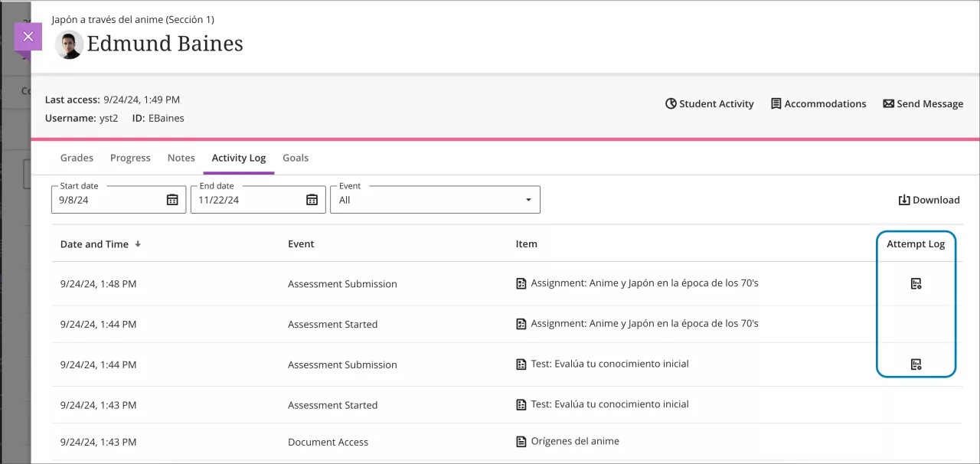Click the Download icon above the activity table
The image size is (980, 464).
(903, 200)
